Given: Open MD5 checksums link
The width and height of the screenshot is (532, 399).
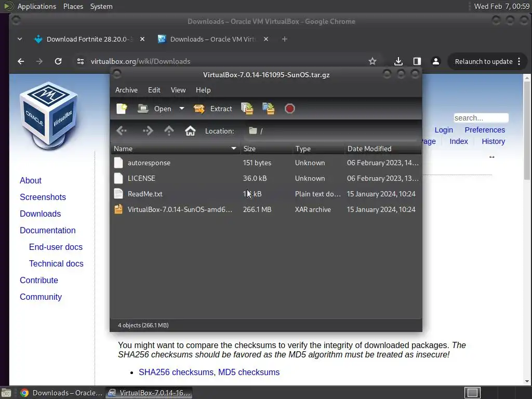Looking at the screenshot, I should [249, 372].
